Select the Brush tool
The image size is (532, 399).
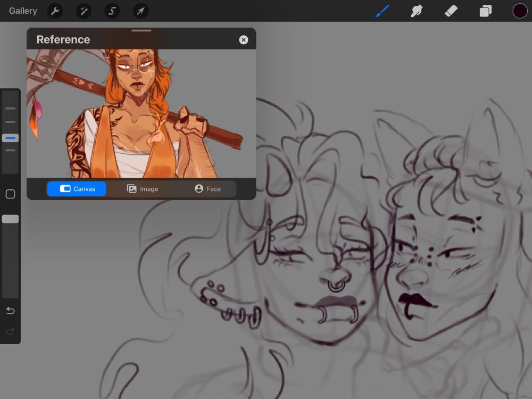pyautogui.click(x=383, y=11)
